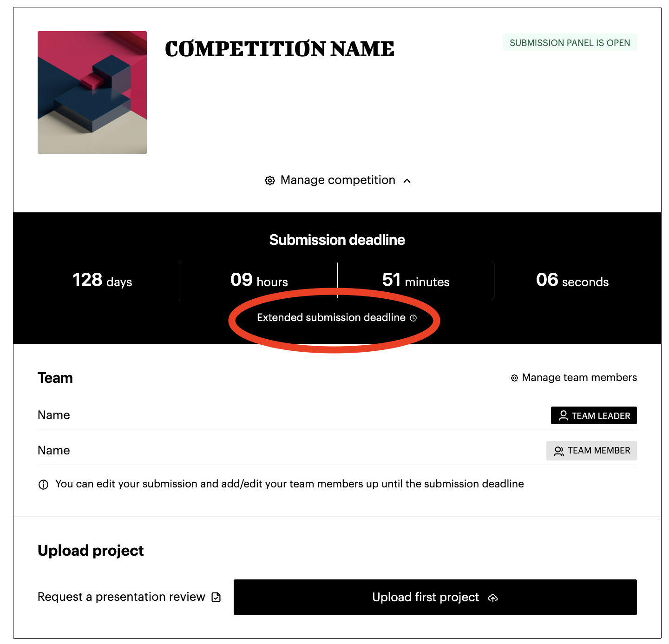Open Request a presentation review link

pyautogui.click(x=121, y=597)
